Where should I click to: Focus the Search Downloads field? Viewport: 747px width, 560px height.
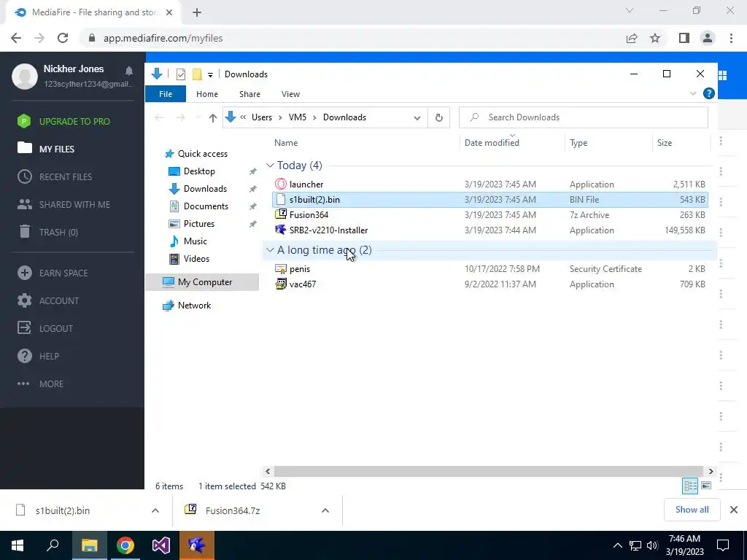pos(583,117)
